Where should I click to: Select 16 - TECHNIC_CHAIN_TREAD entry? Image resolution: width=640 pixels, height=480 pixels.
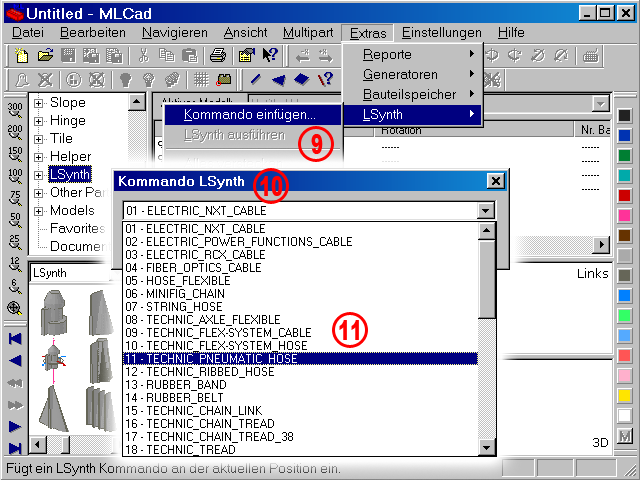(300, 424)
